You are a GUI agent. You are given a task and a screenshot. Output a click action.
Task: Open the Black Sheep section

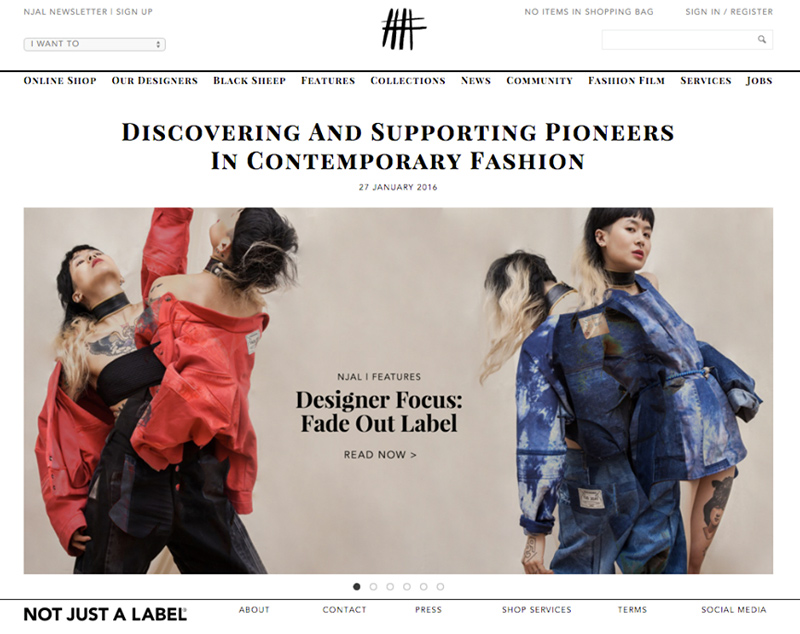[249, 81]
